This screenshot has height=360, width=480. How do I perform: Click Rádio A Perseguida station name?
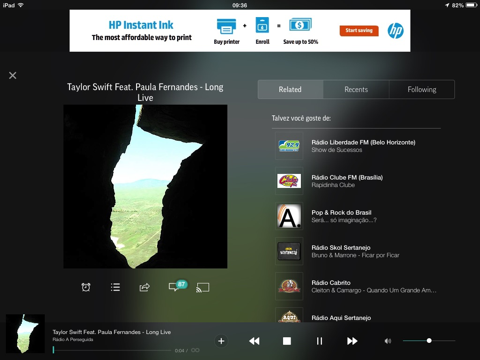73,340
